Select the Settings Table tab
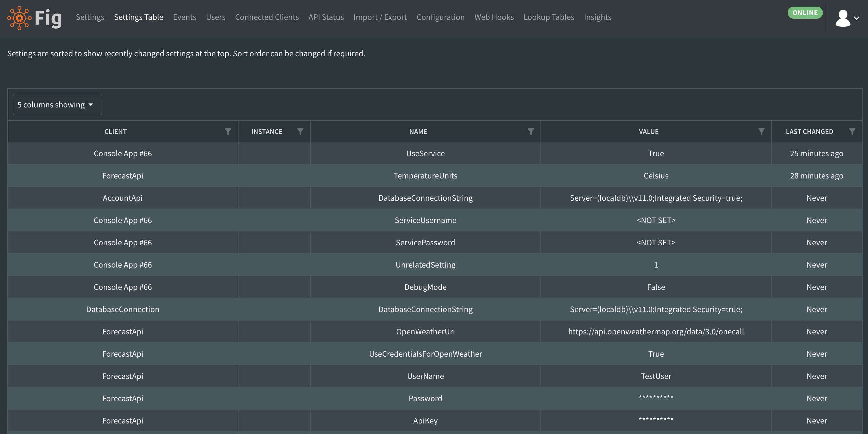 (x=138, y=17)
